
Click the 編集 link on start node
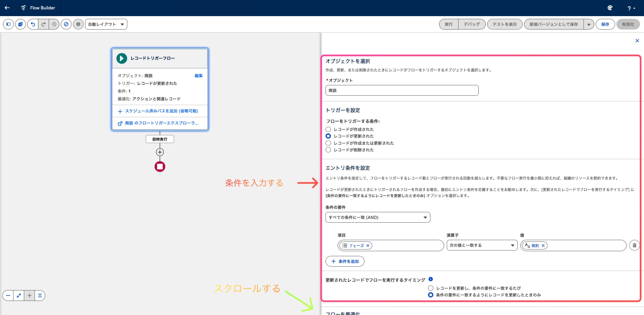(x=199, y=76)
